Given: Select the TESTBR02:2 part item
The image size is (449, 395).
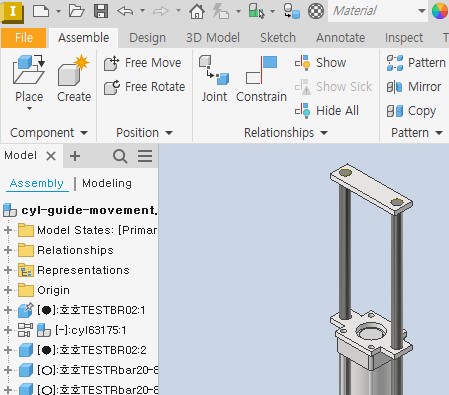Looking at the screenshot, I should click(92, 350).
